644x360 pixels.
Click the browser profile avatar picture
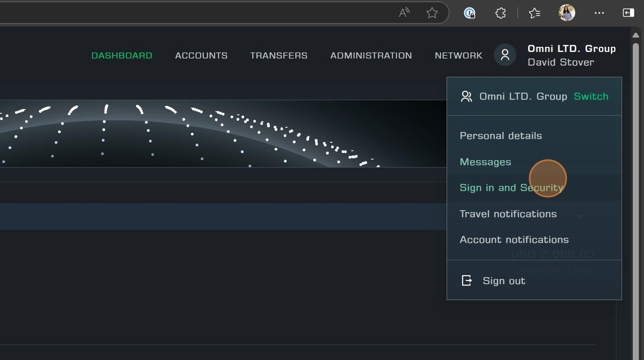click(567, 13)
